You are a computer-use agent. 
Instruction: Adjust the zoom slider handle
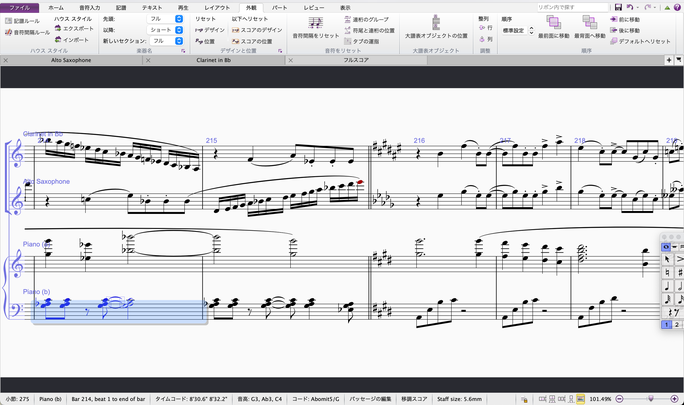651,399
